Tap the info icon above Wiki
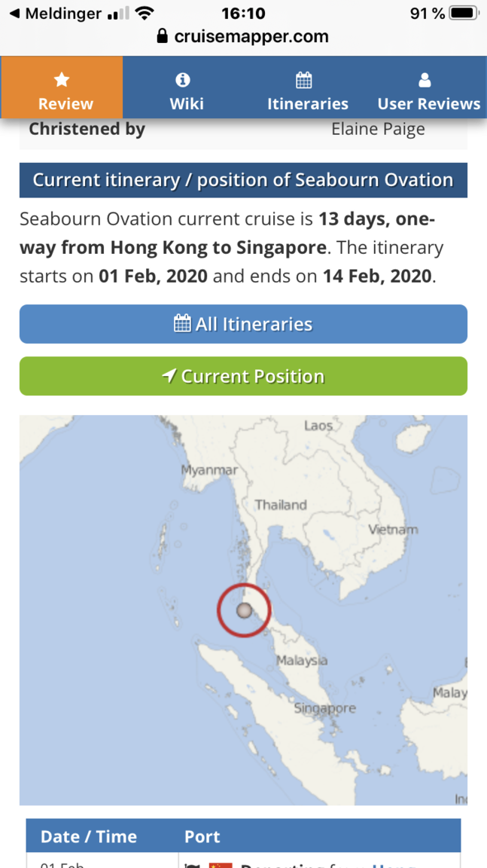This screenshot has height=868, width=487. click(182, 81)
